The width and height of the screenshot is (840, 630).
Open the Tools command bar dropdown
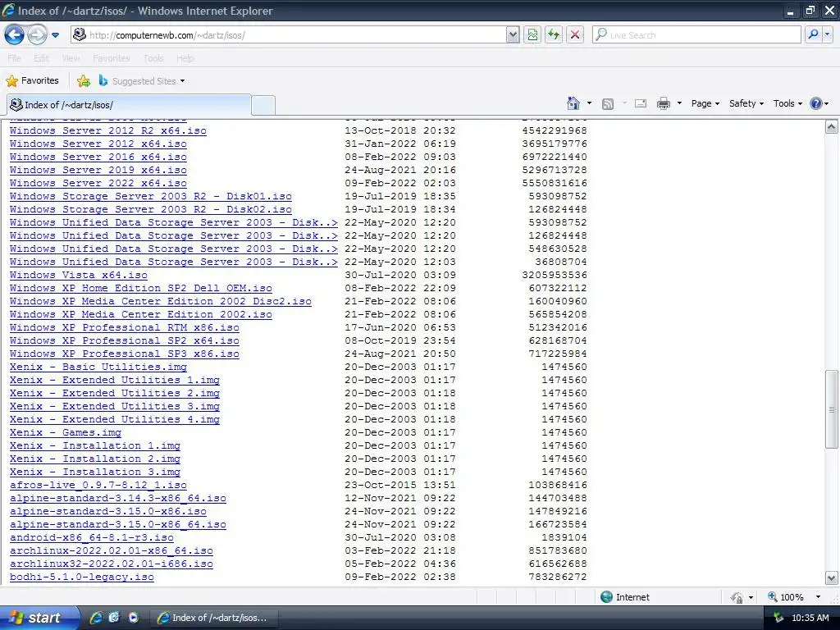[787, 103]
